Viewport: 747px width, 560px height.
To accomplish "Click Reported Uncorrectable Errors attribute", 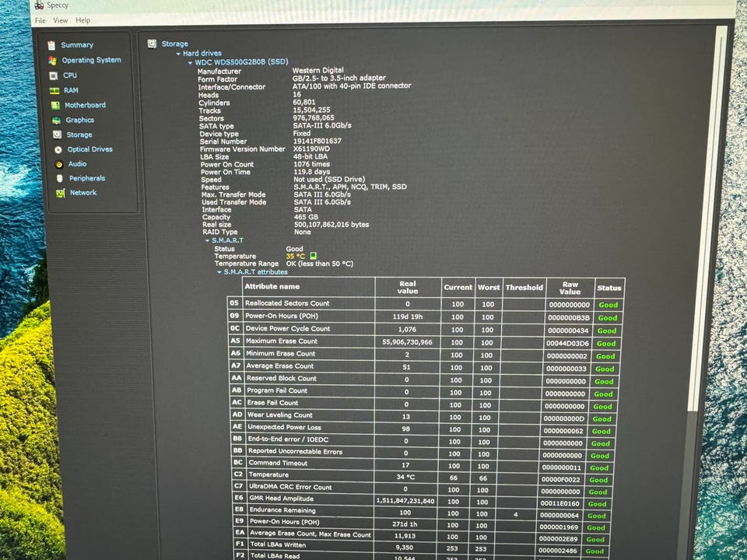I will point(296,451).
